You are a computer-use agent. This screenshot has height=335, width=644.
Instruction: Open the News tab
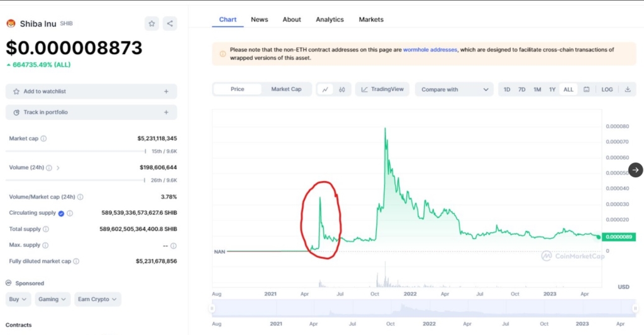pyautogui.click(x=259, y=19)
